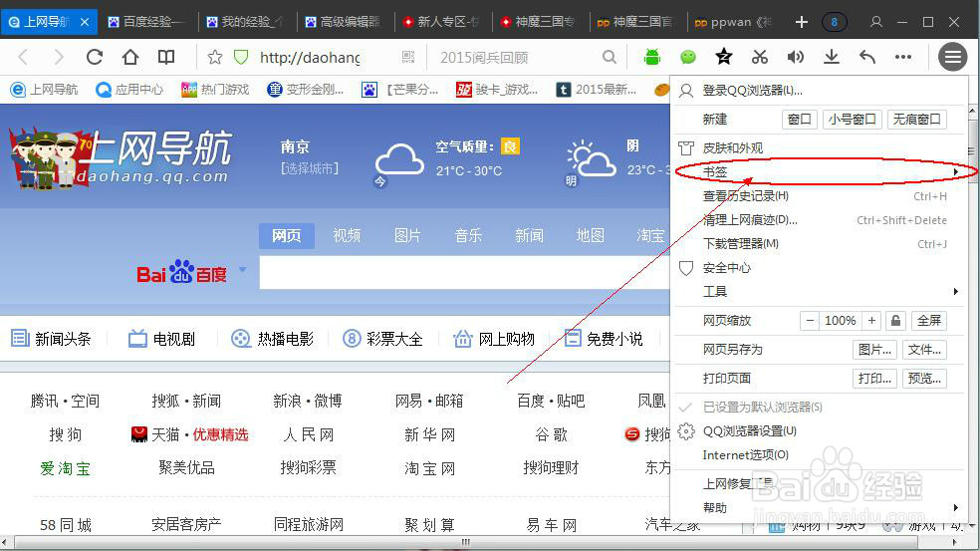Switch to 百度经验 browser tab

147,22
